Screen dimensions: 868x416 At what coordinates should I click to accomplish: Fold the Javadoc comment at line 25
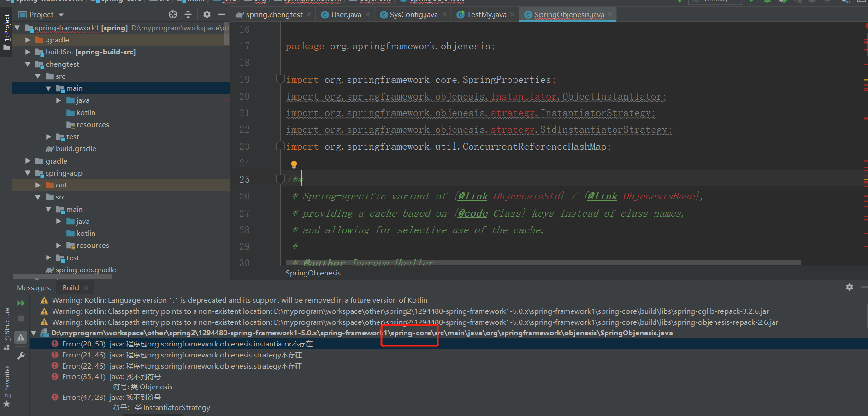(x=280, y=179)
